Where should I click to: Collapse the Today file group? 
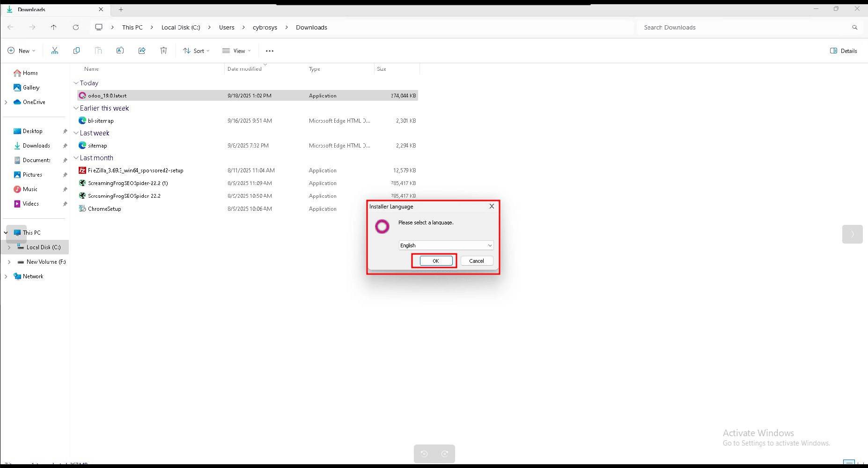76,83
